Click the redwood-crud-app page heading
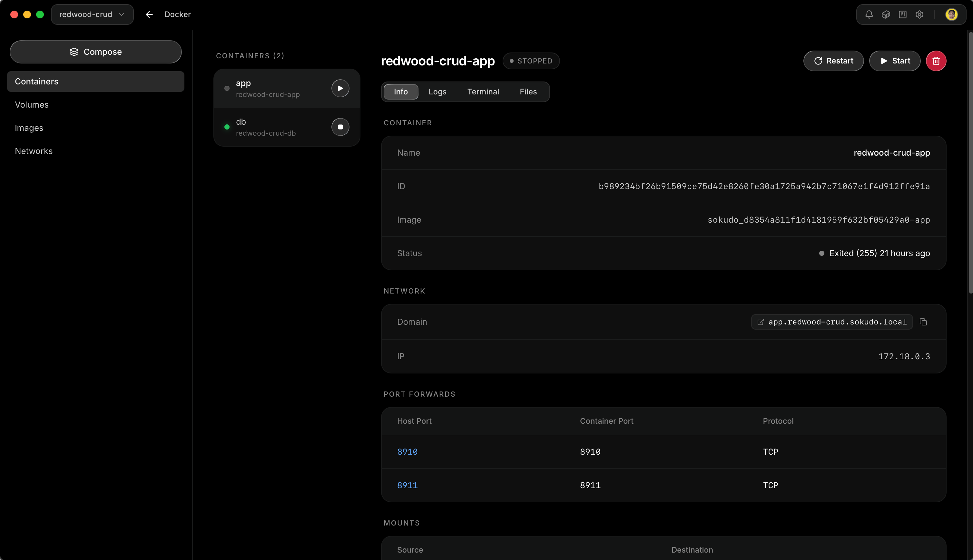The height and width of the screenshot is (560, 973). (x=437, y=61)
